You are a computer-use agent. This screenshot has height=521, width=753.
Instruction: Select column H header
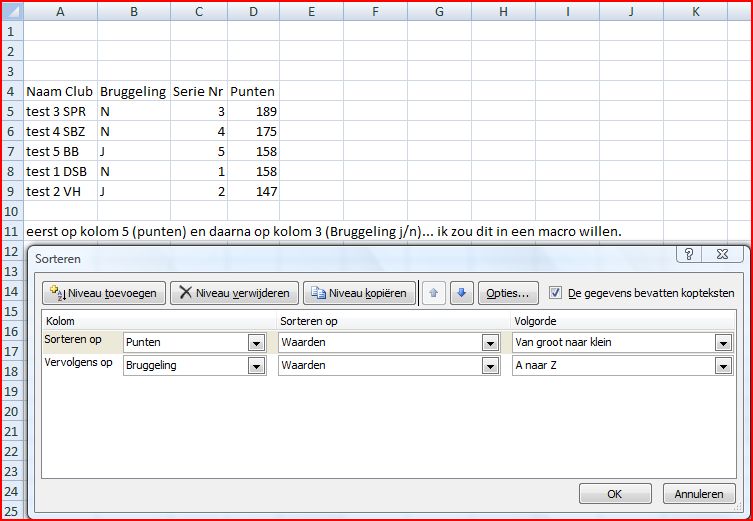tap(503, 12)
